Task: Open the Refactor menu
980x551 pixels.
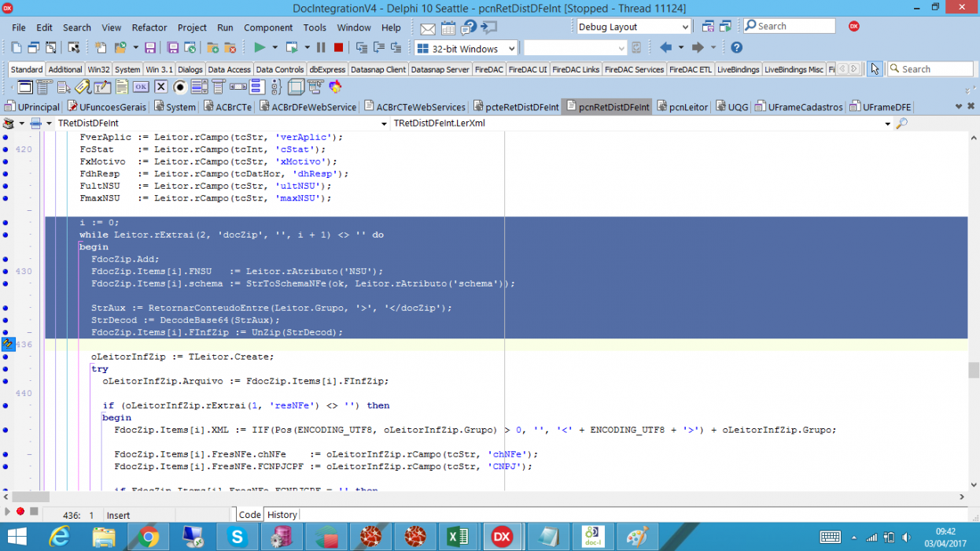Action: tap(149, 27)
